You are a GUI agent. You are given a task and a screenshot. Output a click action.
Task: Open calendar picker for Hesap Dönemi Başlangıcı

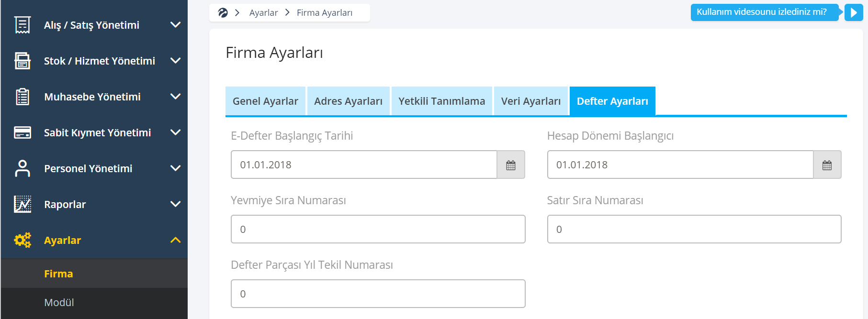point(827,165)
